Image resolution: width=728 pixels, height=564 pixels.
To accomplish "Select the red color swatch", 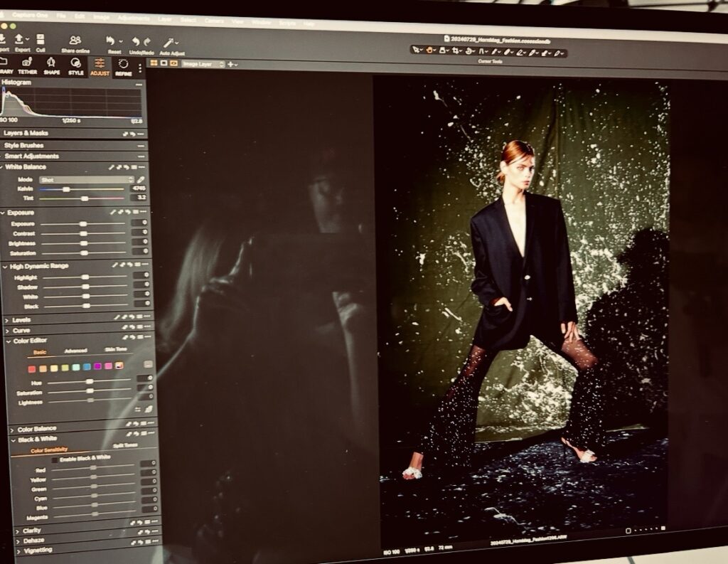I will (x=31, y=369).
